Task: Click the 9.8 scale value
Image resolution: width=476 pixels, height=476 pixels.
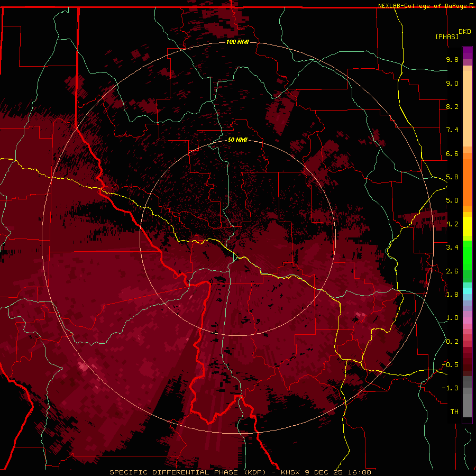Action: tap(452, 59)
